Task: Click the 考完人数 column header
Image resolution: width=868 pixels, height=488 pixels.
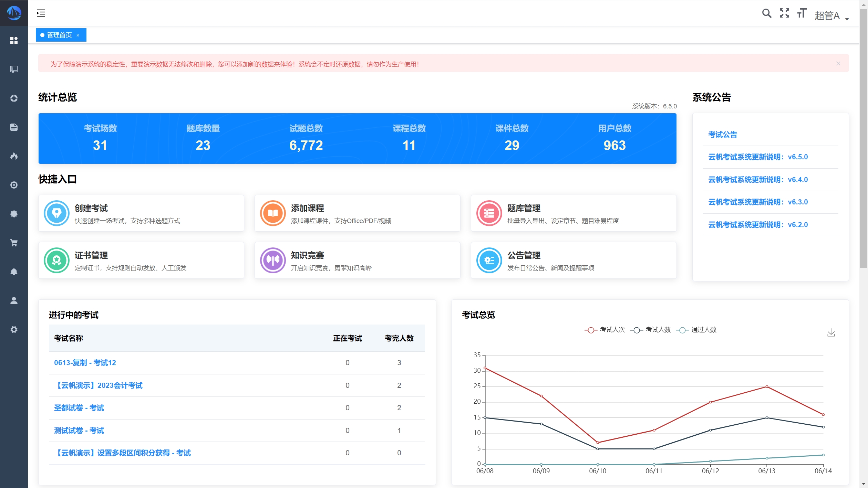Action: tap(399, 338)
